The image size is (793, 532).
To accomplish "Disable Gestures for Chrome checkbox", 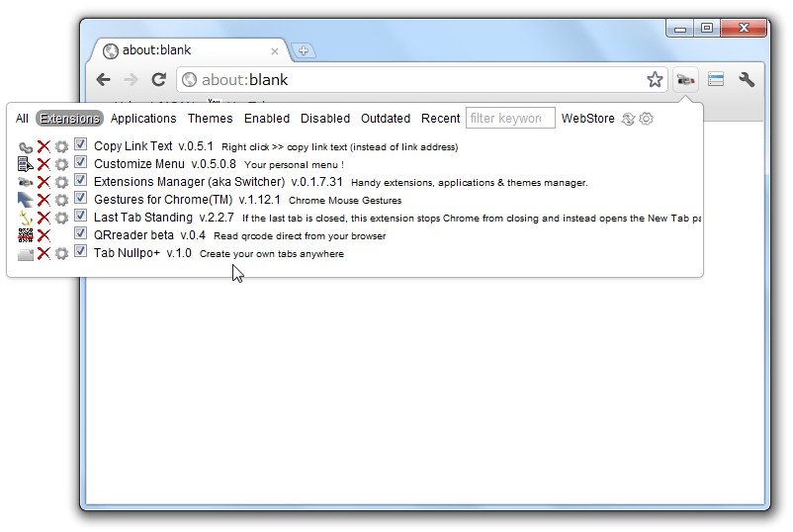I will 80,198.
